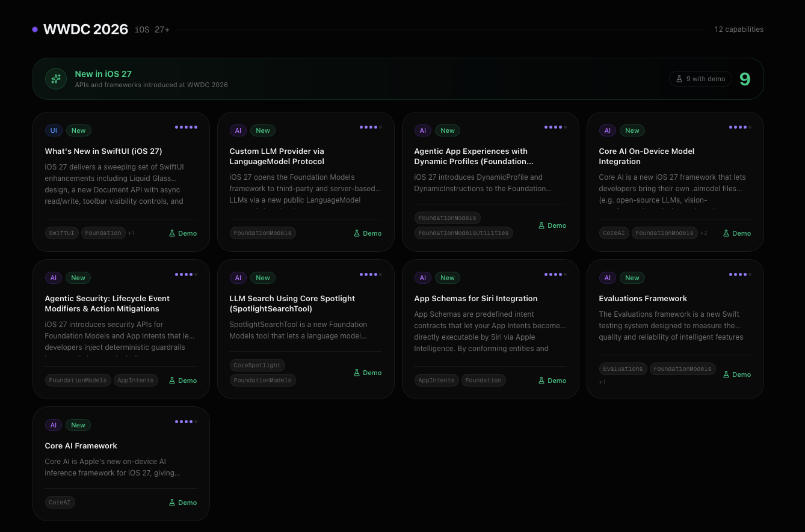805x532 pixels.
Task: Click Foundation tag on App Schemas card
Action: tap(484, 381)
